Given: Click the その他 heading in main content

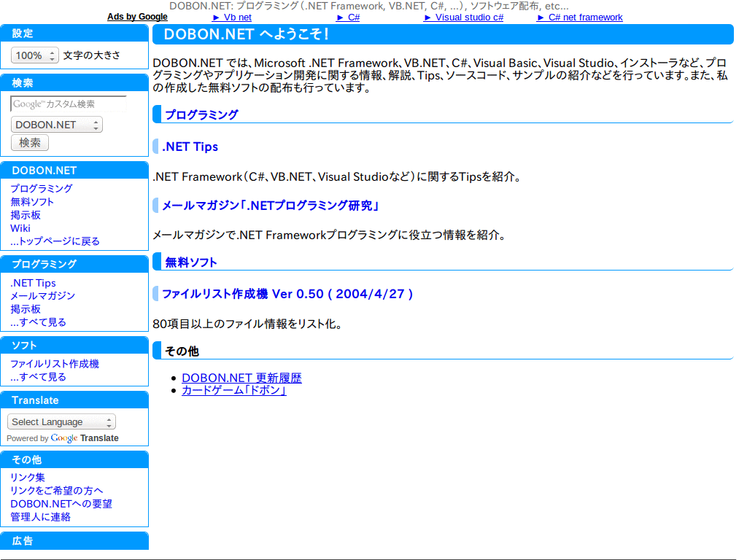Looking at the screenshot, I should pyautogui.click(x=182, y=351).
